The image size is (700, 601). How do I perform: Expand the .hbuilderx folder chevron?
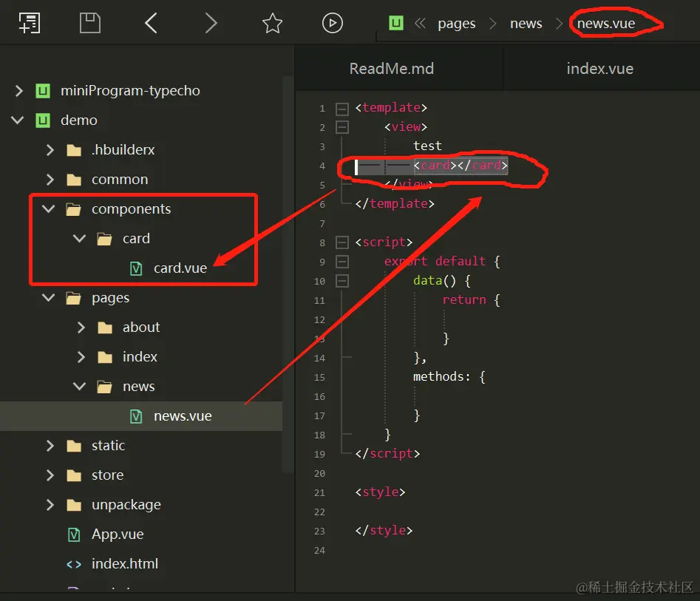[x=50, y=150]
